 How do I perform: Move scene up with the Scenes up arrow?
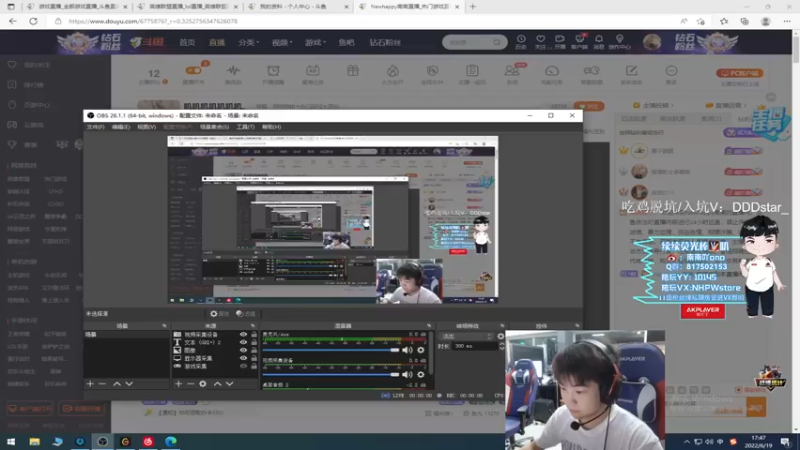(117, 384)
